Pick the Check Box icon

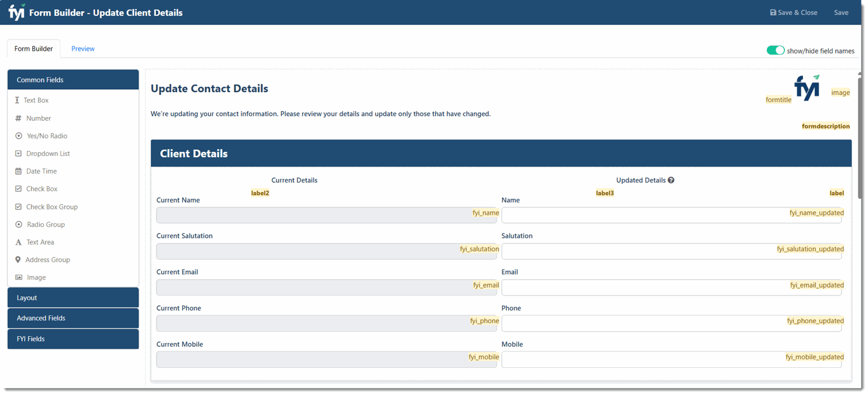pos(18,189)
